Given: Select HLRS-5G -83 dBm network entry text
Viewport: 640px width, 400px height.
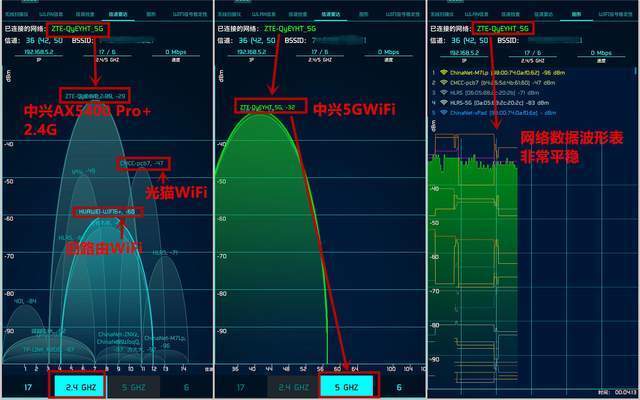Looking at the screenshot, I should (x=500, y=103).
